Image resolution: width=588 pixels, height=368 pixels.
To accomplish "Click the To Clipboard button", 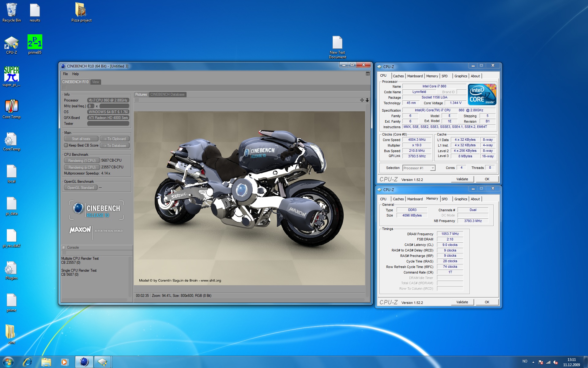I will 115,139.
